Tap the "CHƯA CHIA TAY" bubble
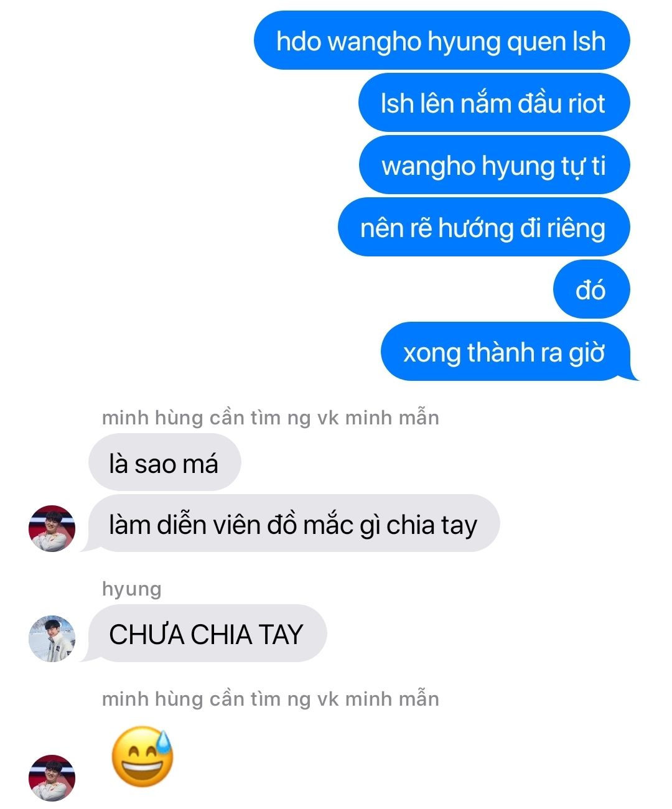672x809 pixels. 205,634
